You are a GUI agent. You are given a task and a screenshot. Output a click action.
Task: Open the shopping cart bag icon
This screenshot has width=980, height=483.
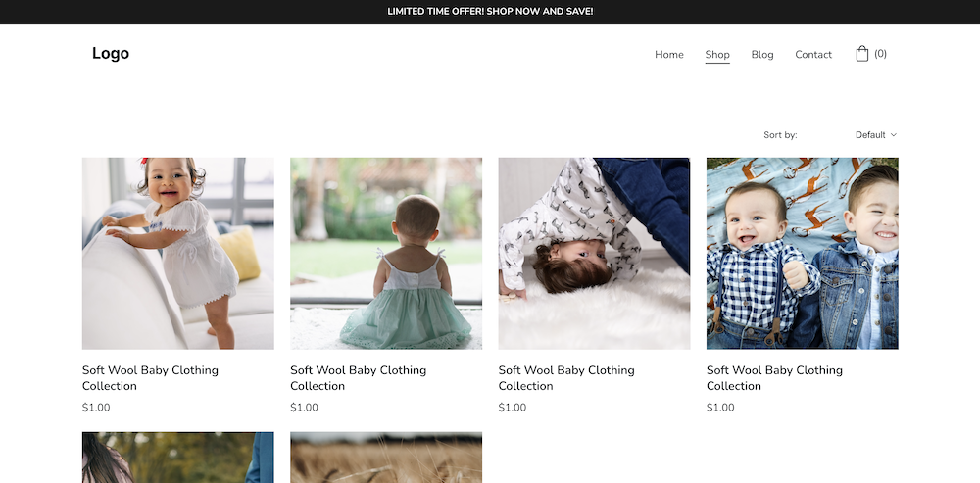coord(861,54)
